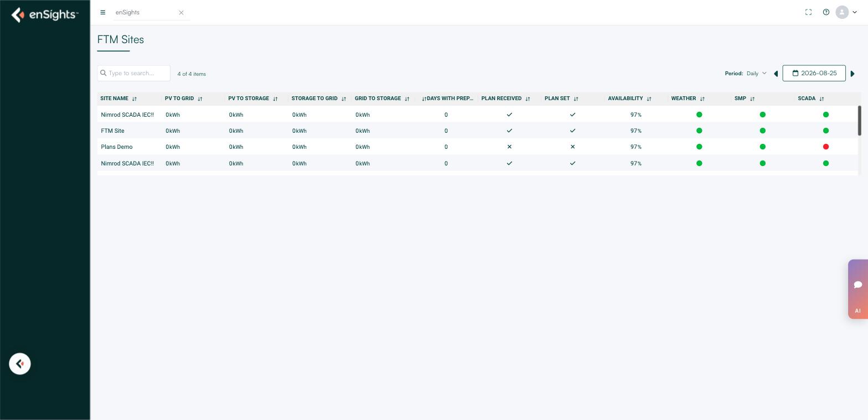Click FTM Site PV to Grid 0kWh
The height and width of the screenshot is (420, 868).
click(x=173, y=131)
